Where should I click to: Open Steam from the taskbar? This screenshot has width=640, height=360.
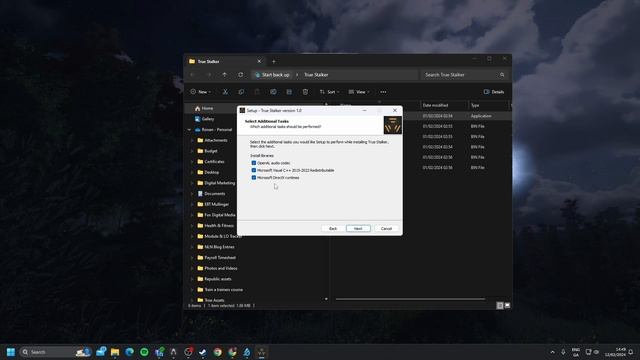[x=203, y=352]
